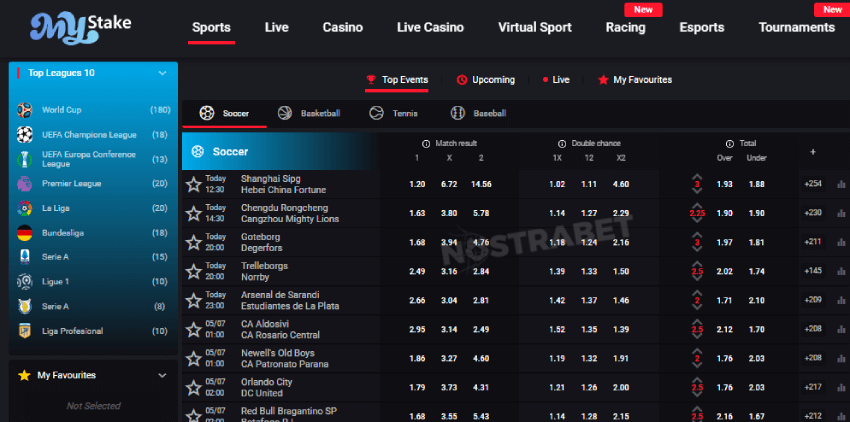Click Total info icon
Screen dimensions: 850x422
point(730,144)
